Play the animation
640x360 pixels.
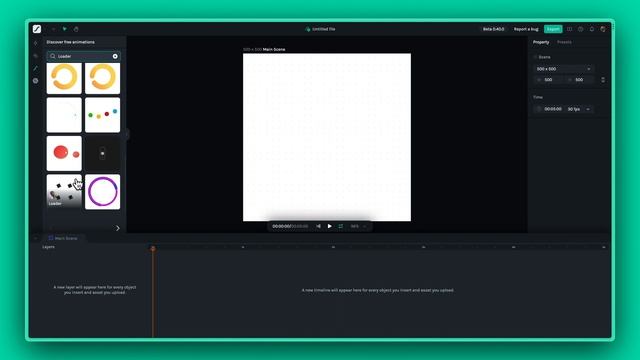tap(329, 226)
